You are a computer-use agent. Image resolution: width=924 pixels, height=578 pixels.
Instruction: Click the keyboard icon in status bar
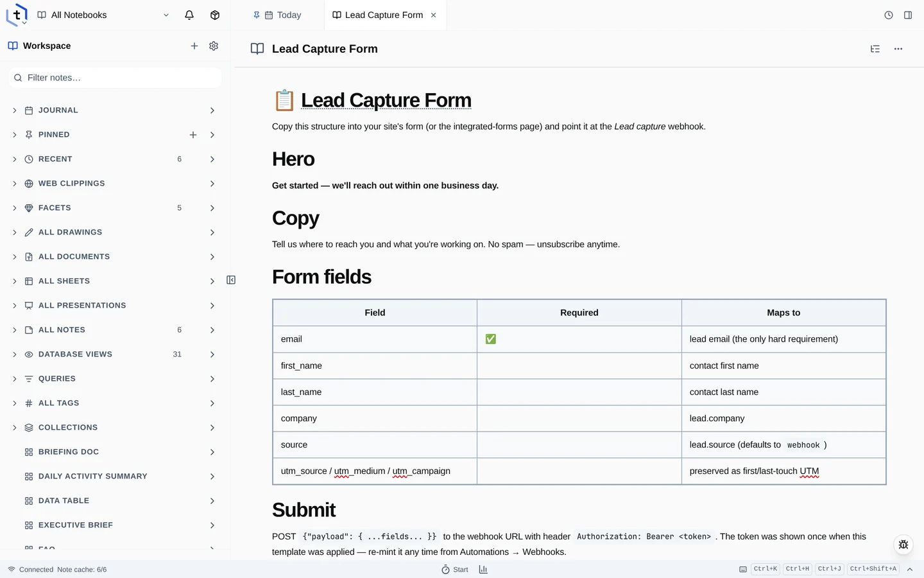743,570
